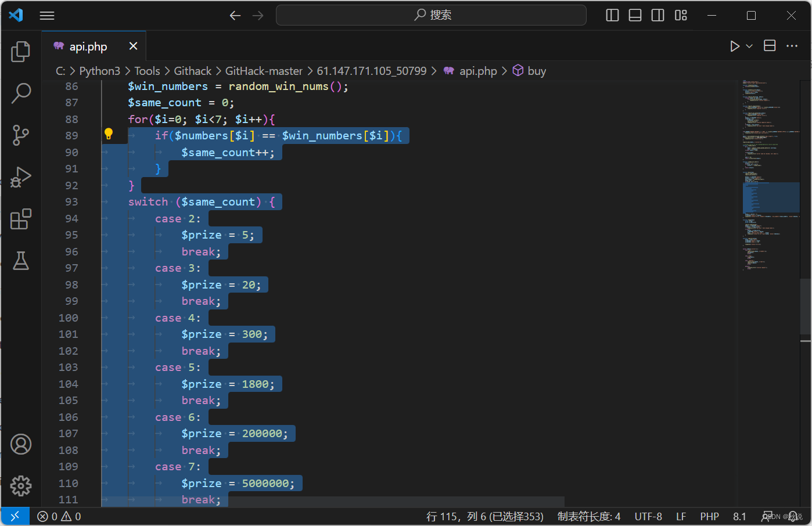
Task: Click $same_count on line 87
Action: (x=164, y=103)
